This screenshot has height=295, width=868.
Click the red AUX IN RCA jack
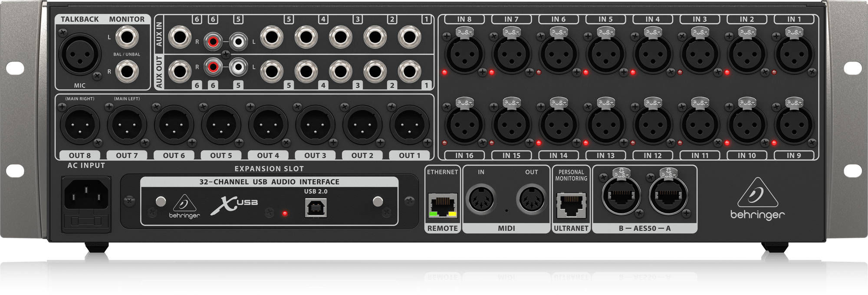(x=213, y=42)
